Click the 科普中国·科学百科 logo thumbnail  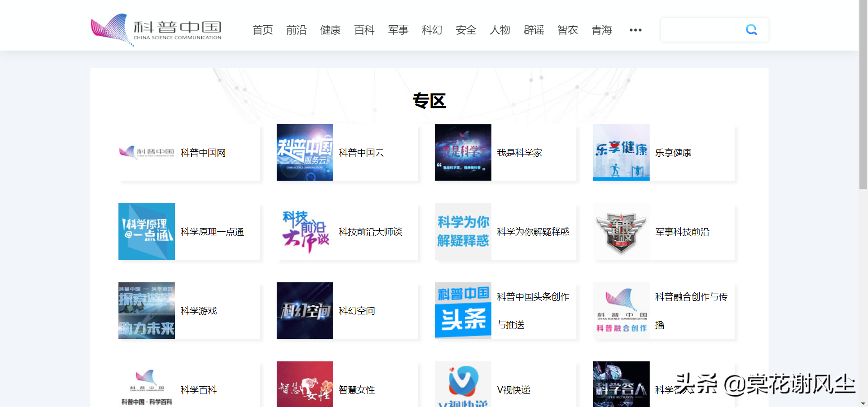(146, 384)
